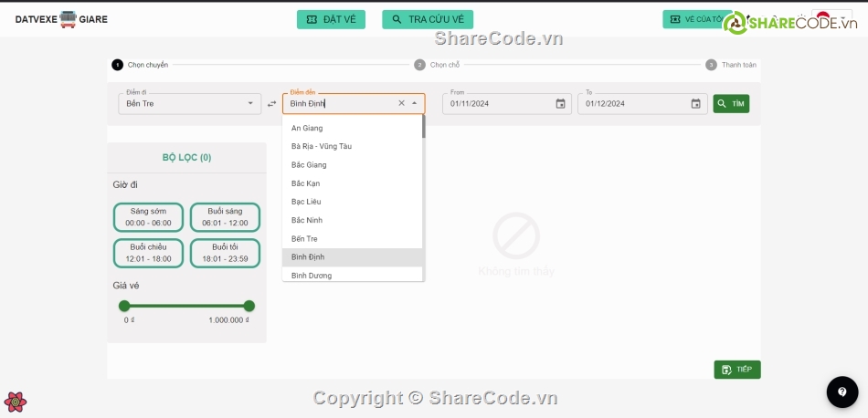
Task: Swap departure and destination with arrows icon
Action: [x=271, y=103]
